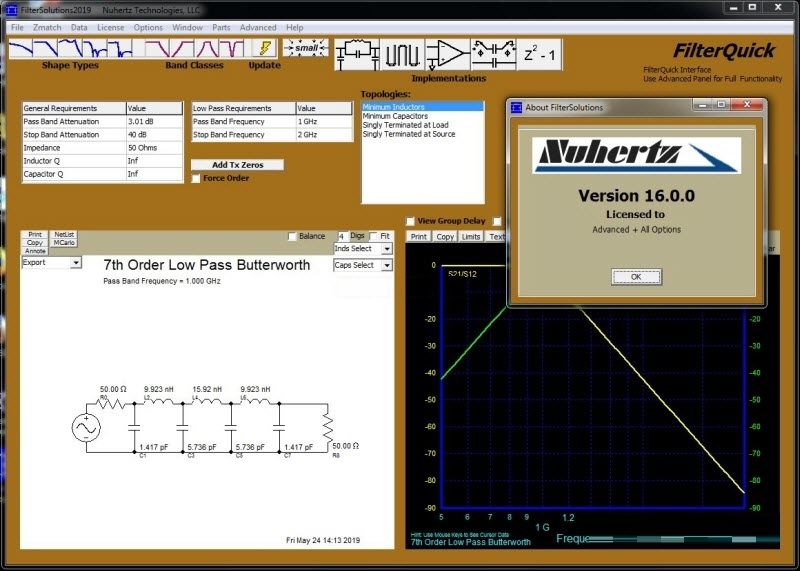Click the NetList button
800x571 pixels.
(x=64, y=234)
